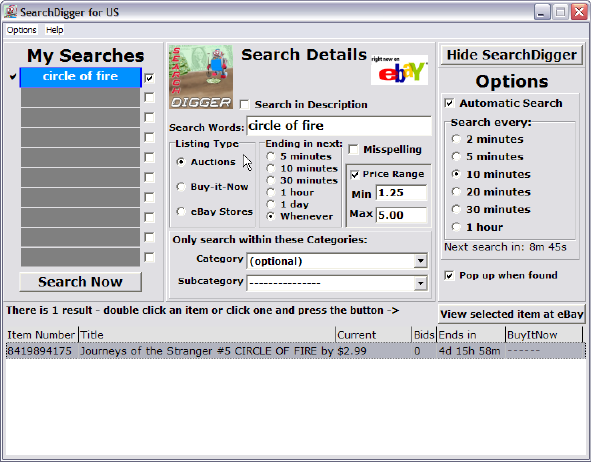The image size is (591, 462).
Task: Set search every 20 minutes
Action: (456, 192)
